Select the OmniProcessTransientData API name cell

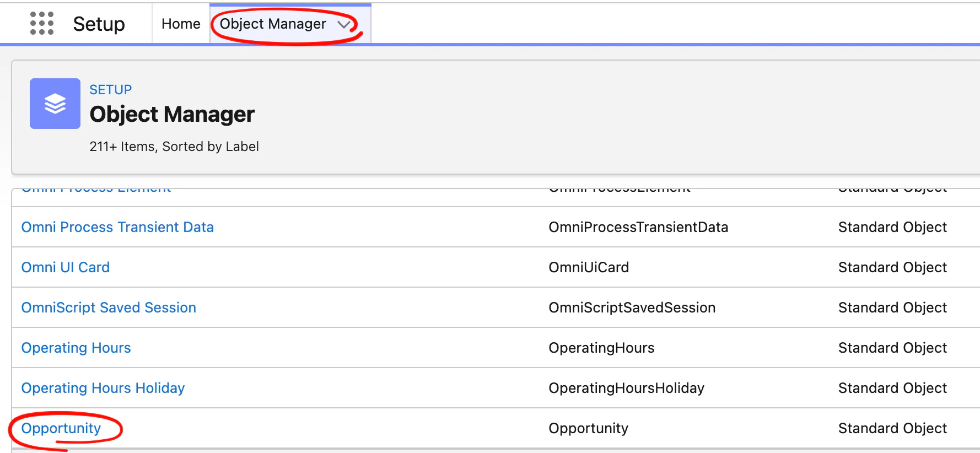tap(638, 227)
